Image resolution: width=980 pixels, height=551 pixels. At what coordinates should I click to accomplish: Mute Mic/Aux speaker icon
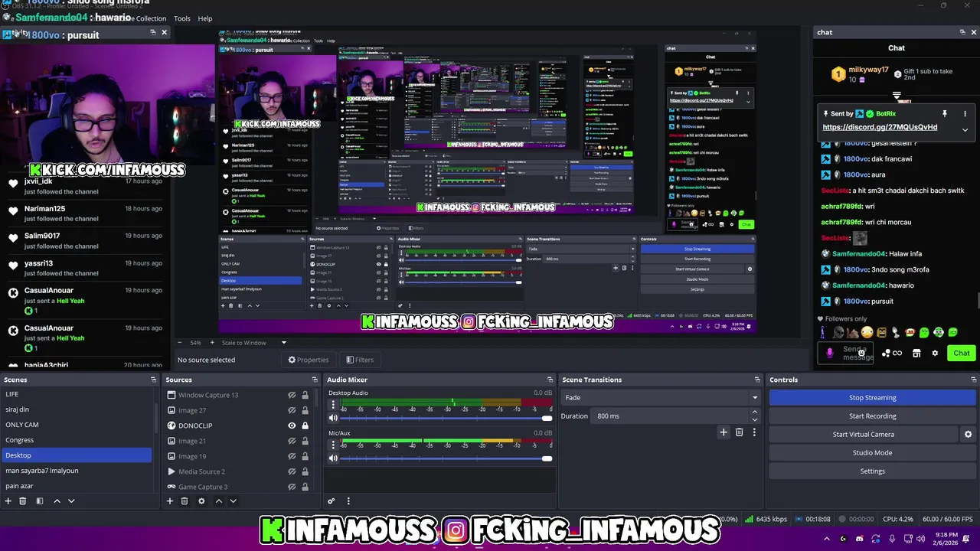click(x=333, y=458)
